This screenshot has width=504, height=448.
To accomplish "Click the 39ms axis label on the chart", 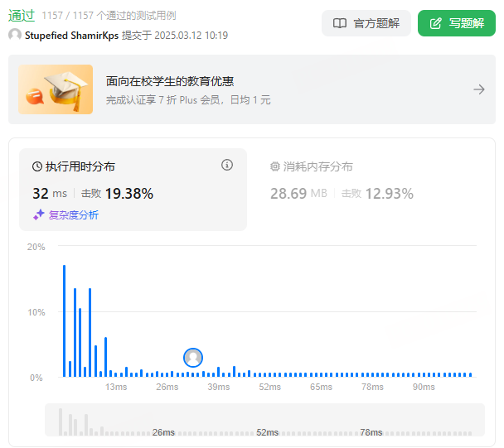I will (x=219, y=387).
